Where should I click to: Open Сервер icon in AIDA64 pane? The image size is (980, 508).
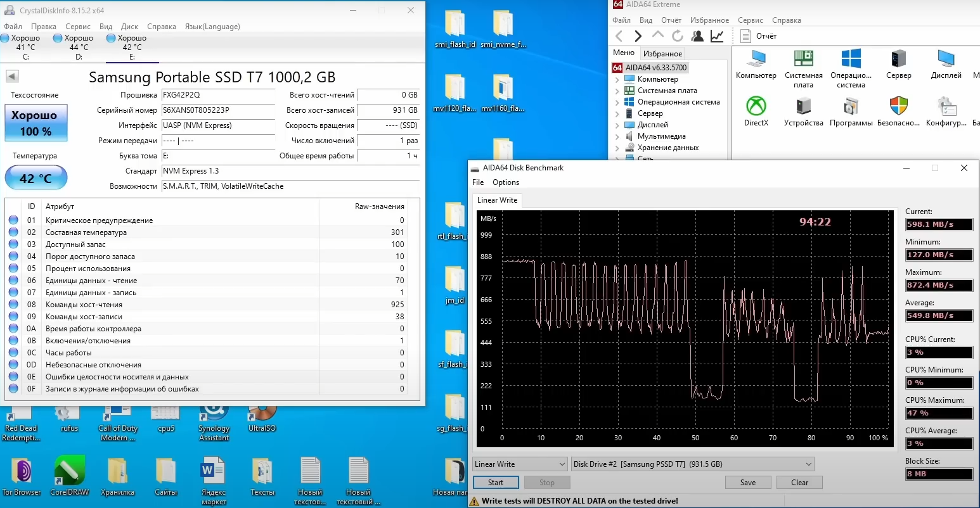[x=898, y=65]
